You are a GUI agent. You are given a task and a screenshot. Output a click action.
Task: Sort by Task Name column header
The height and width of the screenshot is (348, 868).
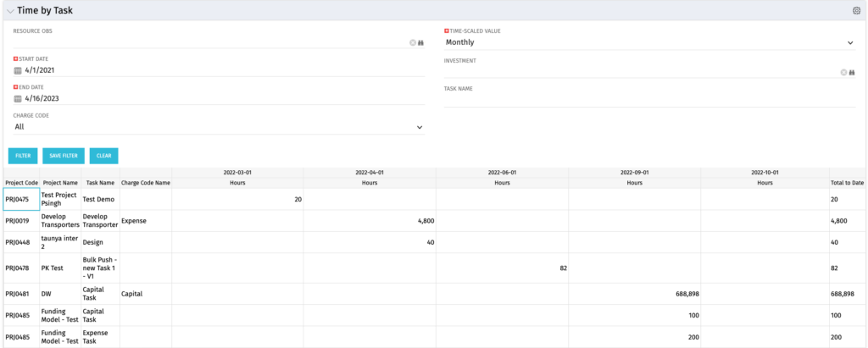(100, 183)
